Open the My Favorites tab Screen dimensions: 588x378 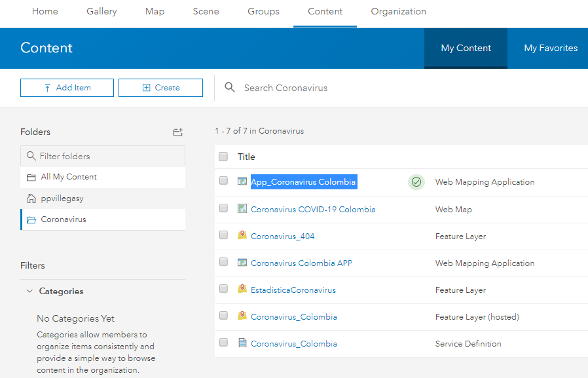551,48
